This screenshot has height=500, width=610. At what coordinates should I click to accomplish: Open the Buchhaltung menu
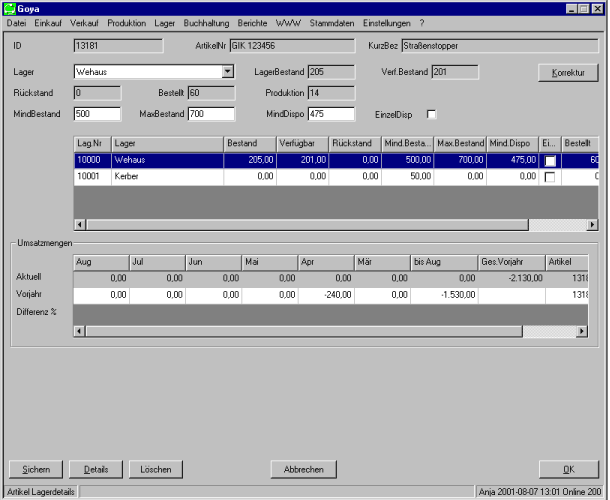[206, 23]
